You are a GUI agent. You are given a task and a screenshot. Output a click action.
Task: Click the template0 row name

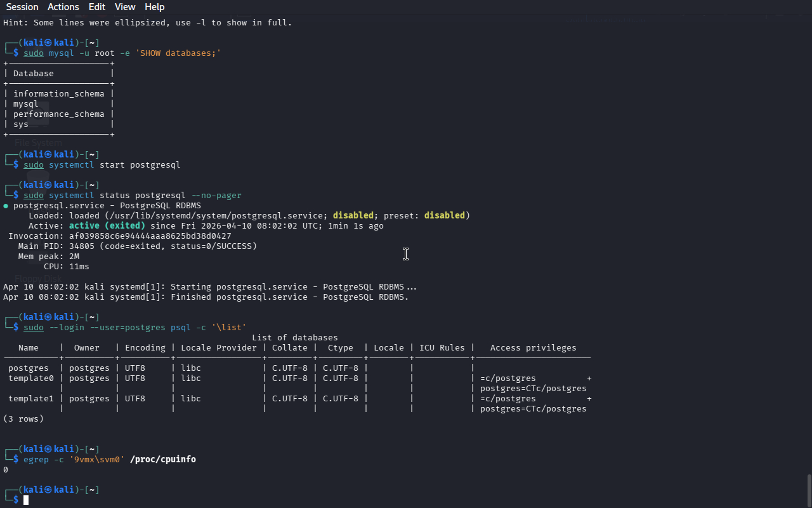pos(30,378)
